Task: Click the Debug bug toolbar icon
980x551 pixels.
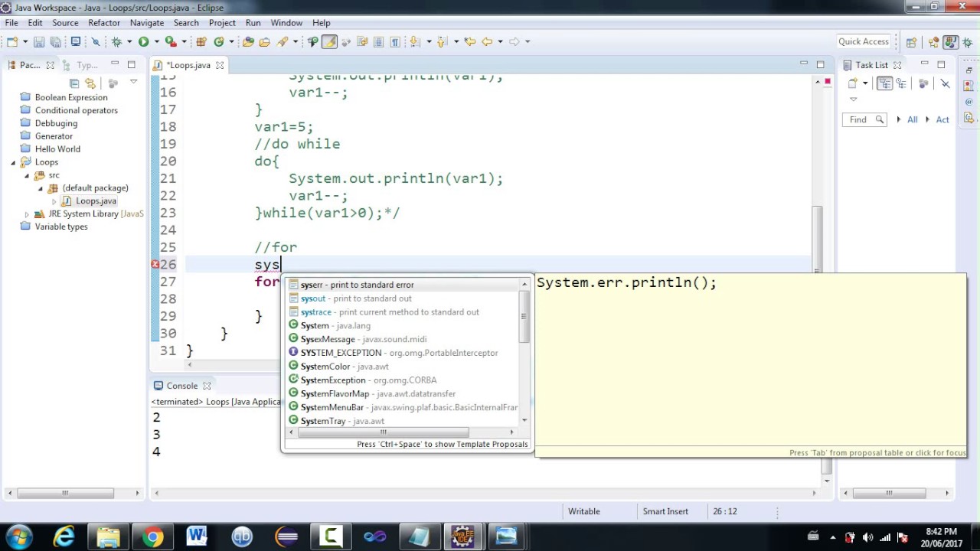Action: [116, 41]
